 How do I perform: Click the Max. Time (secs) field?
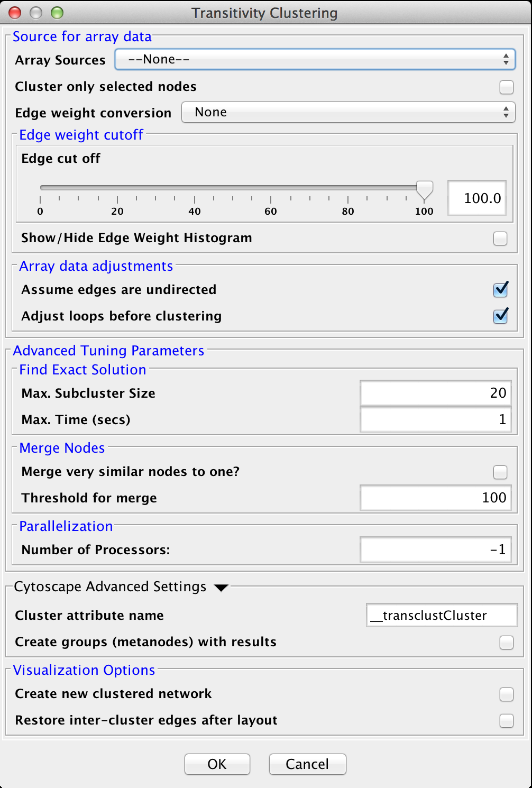coord(435,419)
